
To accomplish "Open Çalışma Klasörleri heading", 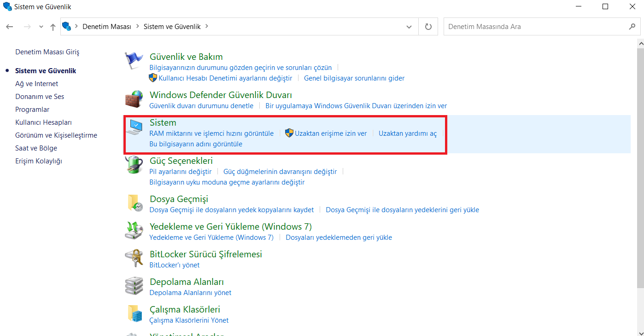I will tap(185, 309).
